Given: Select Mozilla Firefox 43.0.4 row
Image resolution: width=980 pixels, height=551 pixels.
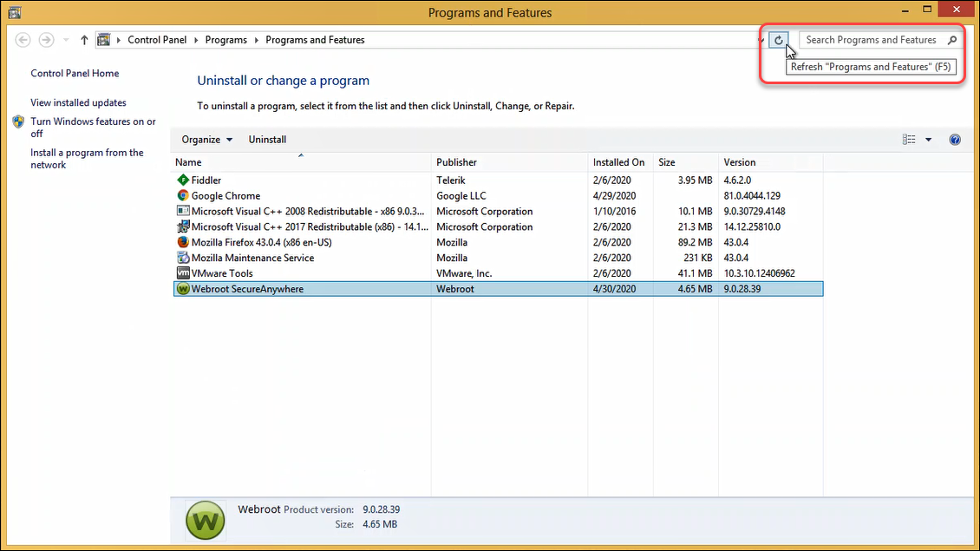Looking at the screenshot, I should [x=498, y=242].
